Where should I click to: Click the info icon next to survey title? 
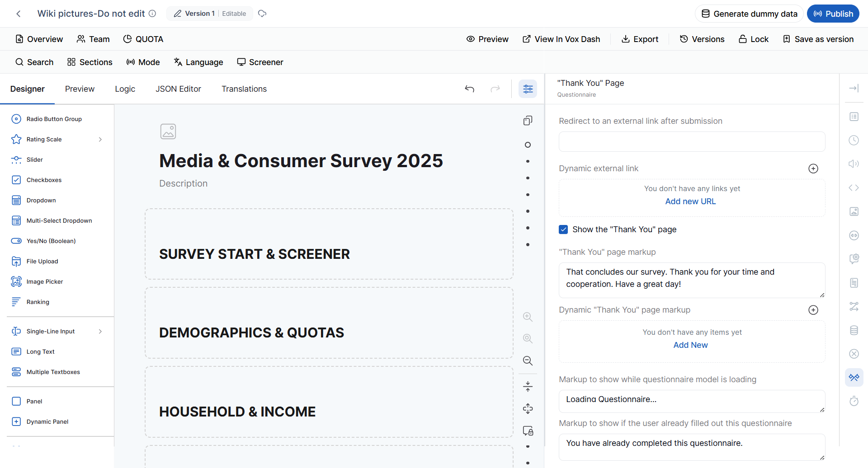pos(152,14)
